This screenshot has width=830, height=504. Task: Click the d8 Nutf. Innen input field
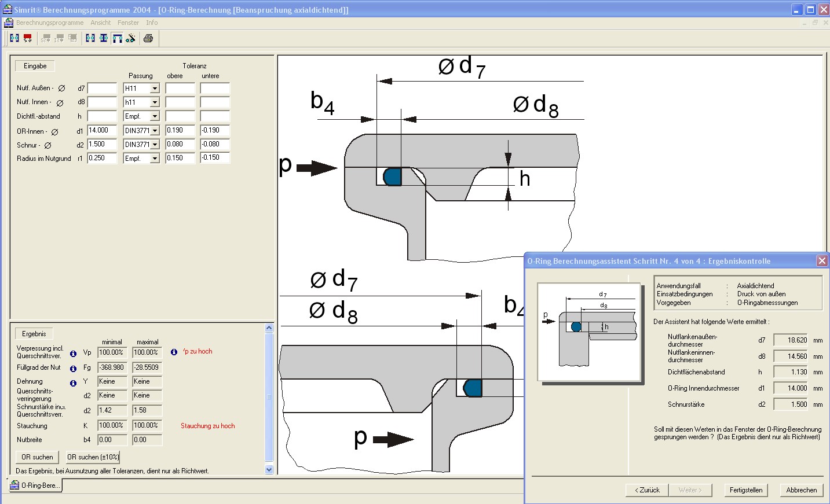pos(102,102)
